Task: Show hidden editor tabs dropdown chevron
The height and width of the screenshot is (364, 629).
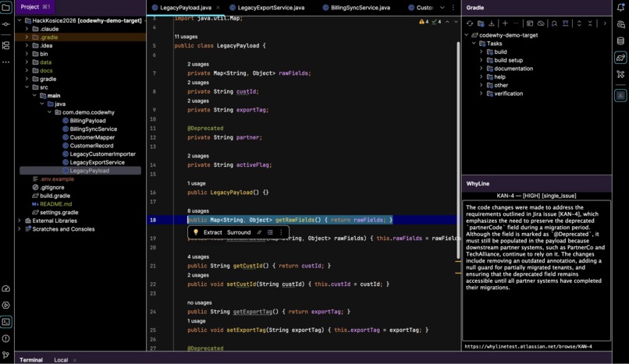Action: pos(442,7)
